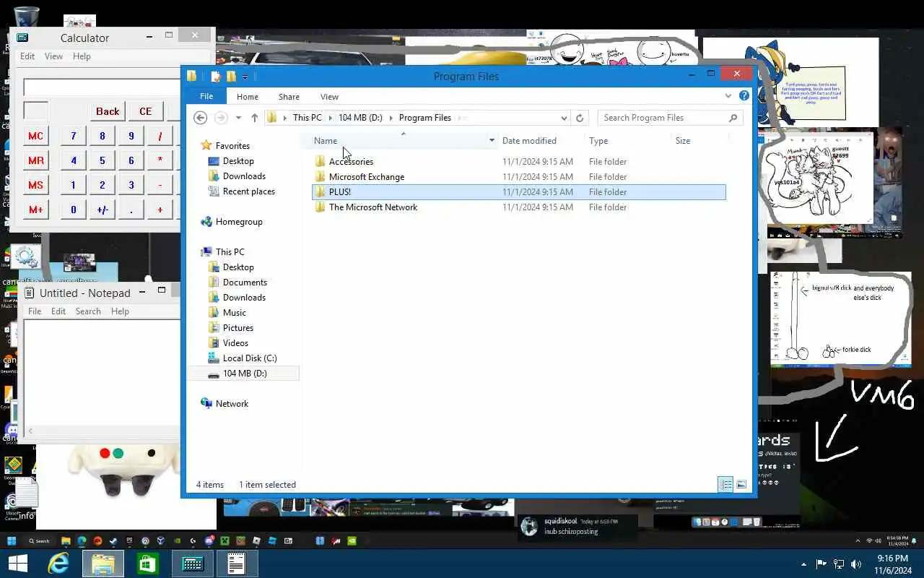Viewport: 924px width, 578px height.
Task: Click the Action Center flag tray icon
Action: pos(821,564)
